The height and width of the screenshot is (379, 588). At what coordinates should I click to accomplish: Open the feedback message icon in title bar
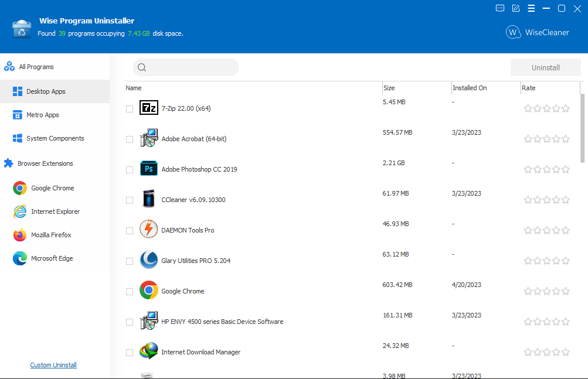[500, 8]
